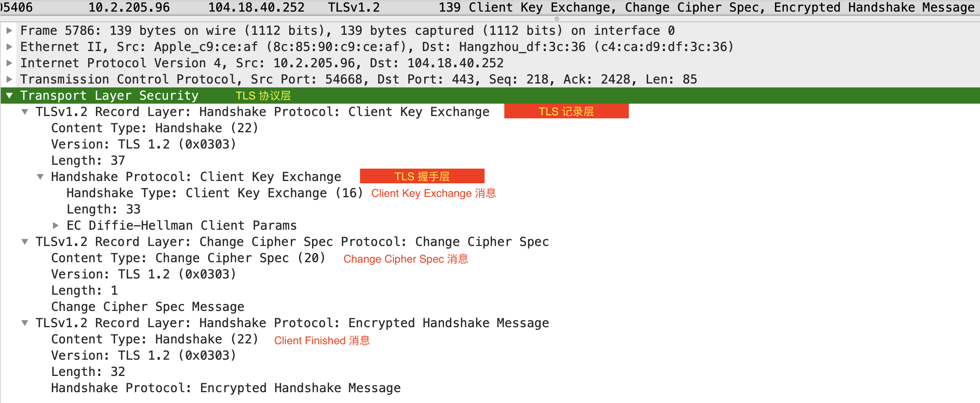Select the Length: 33 handshake field
This screenshot has height=403, width=980.
click(104, 209)
